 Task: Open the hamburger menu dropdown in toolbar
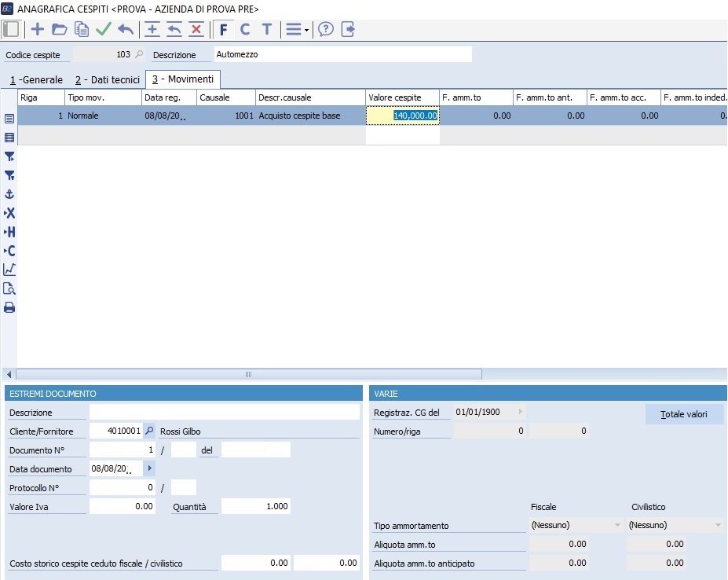297,30
